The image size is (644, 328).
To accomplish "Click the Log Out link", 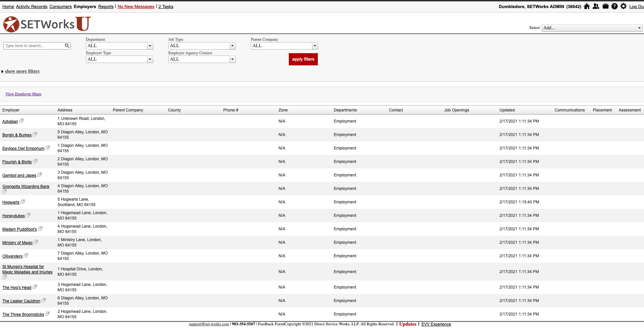I will 637,6.
